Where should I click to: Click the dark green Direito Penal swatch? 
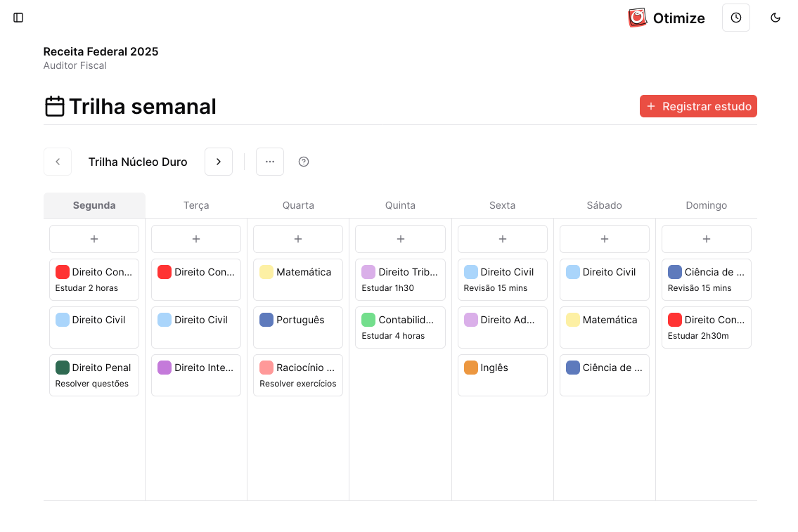(x=63, y=368)
